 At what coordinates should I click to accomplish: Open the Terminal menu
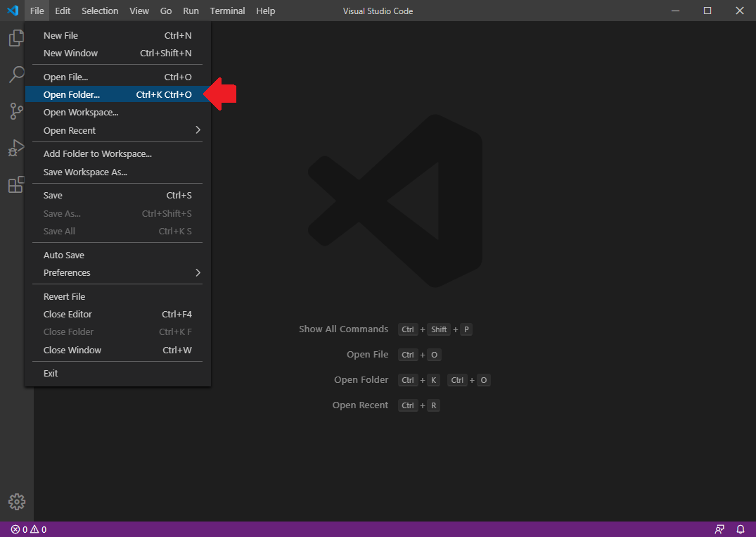pos(228,11)
